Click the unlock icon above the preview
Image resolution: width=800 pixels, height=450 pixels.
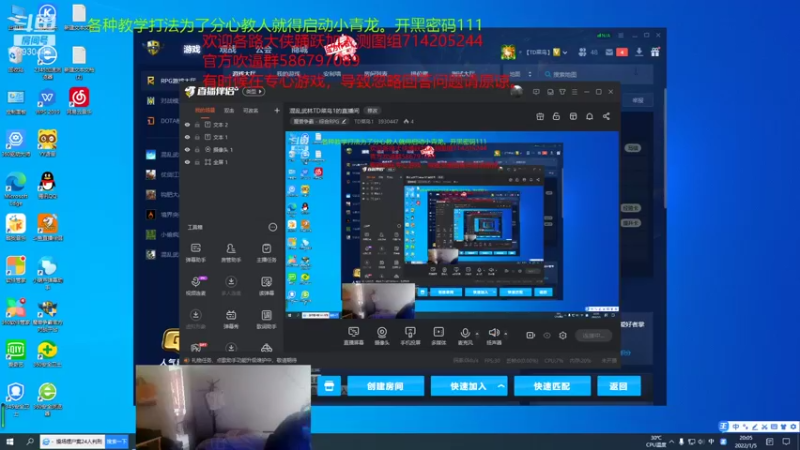click(x=556, y=116)
